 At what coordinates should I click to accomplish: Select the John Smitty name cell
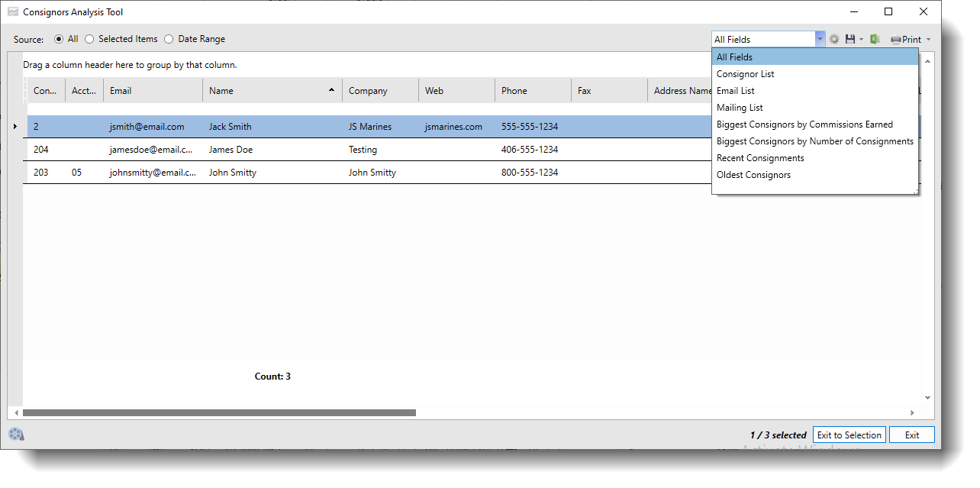[272, 173]
